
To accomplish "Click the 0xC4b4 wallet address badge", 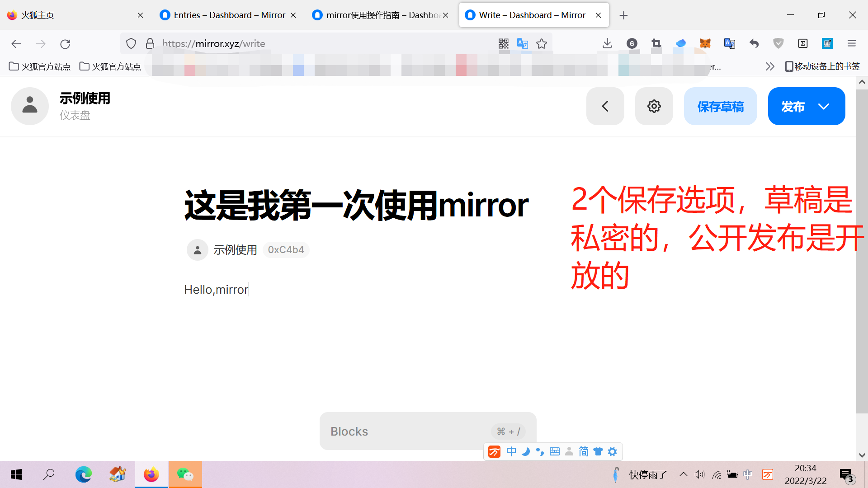I will (x=286, y=250).
